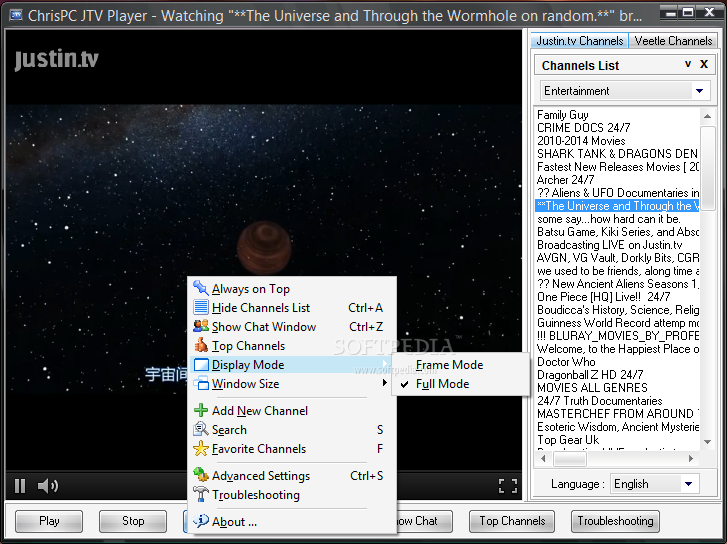The image size is (727, 544).
Task: Click the partially hidden Show Chat button
Action: tap(425, 521)
